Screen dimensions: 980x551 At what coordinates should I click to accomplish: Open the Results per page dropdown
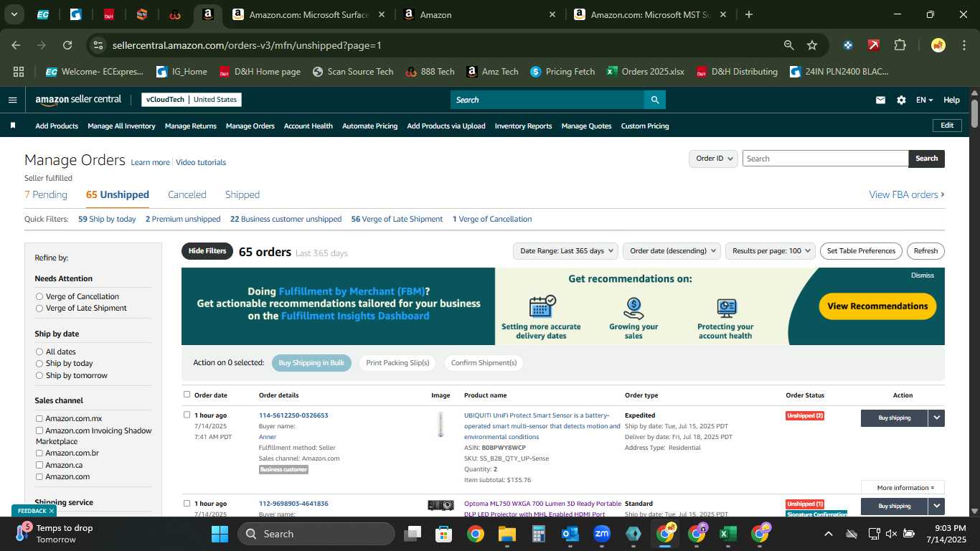(770, 251)
